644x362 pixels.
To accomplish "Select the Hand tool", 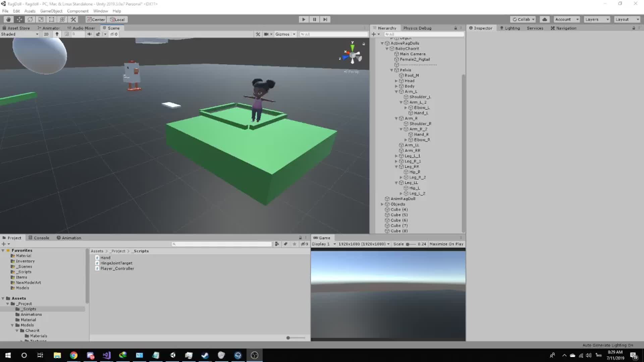I will (9, 19).
